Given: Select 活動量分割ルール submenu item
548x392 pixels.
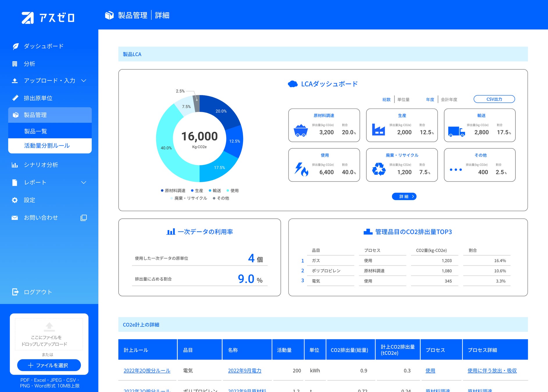Looking at the screenshot, I should tap(50, 146).
